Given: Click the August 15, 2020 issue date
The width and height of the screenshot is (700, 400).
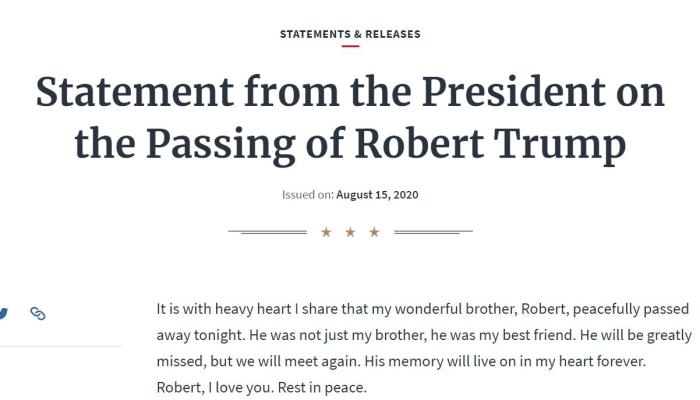Looking at the screenshot, I should [380, 194].
